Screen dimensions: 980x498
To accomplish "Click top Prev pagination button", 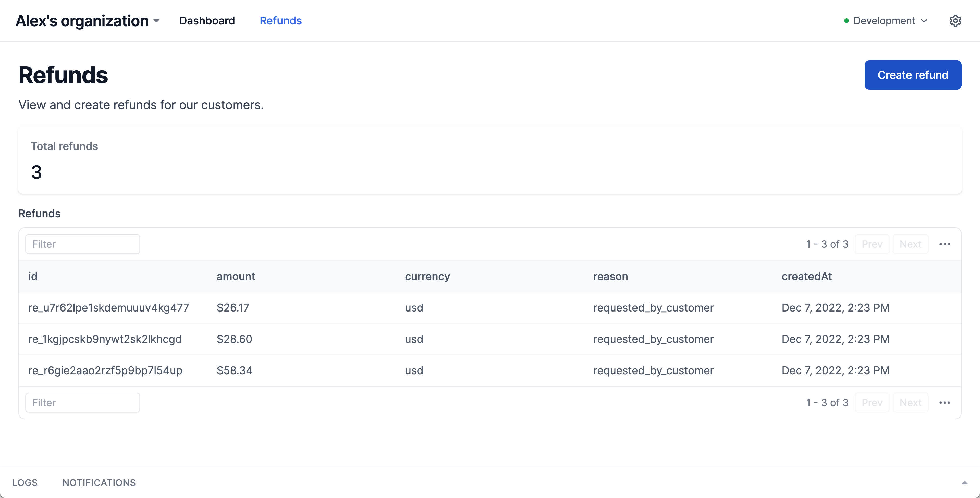I will (872, 244).
